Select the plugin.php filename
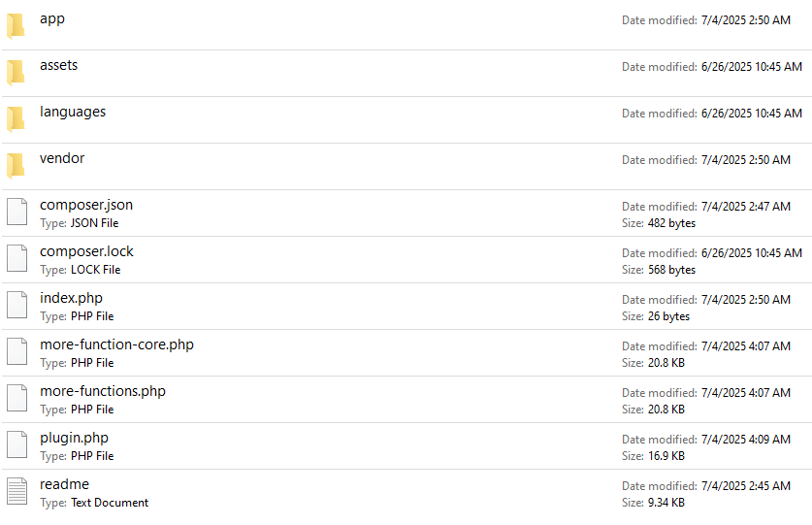The image size is (812, 525). [x=74, y=438]
